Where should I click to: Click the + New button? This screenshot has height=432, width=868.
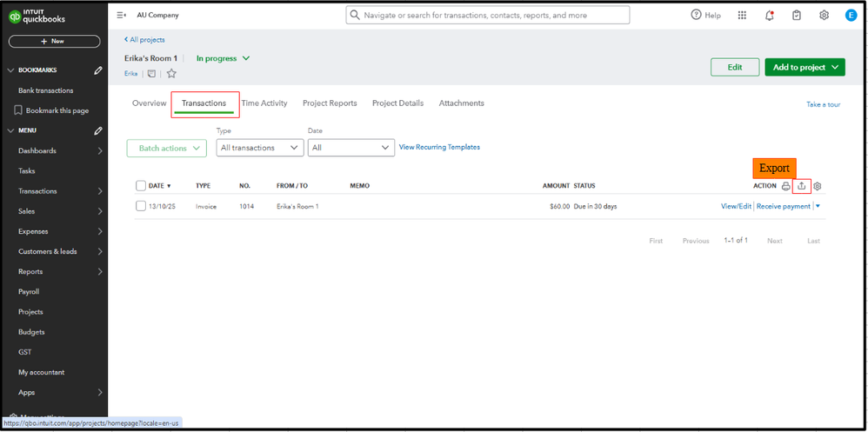(54, 41)
